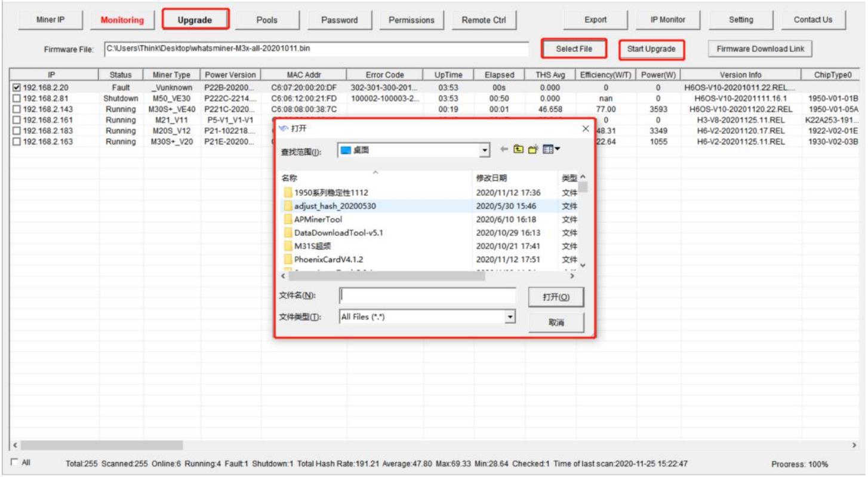Click the Firmware Download Link button

[x=760, y=49]
